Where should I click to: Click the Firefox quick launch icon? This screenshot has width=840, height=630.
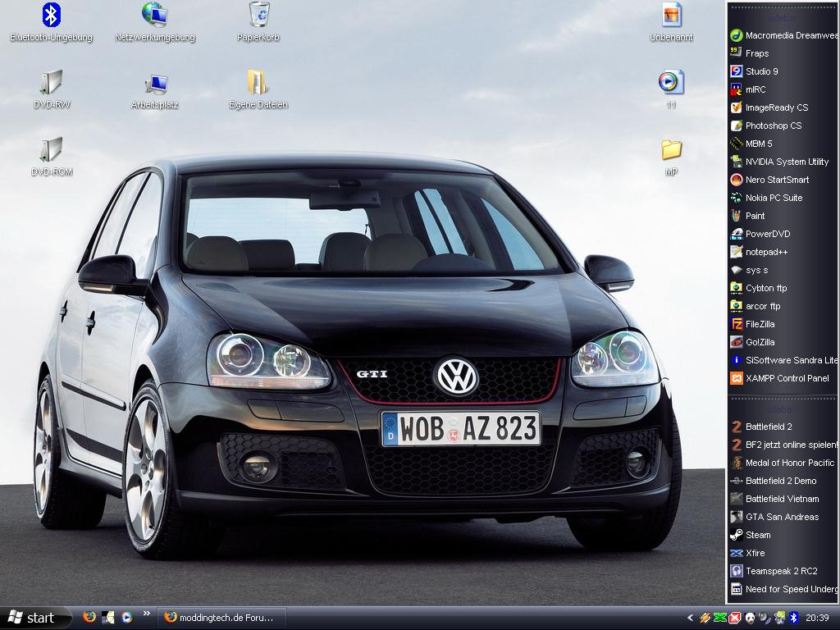[89, 617]
